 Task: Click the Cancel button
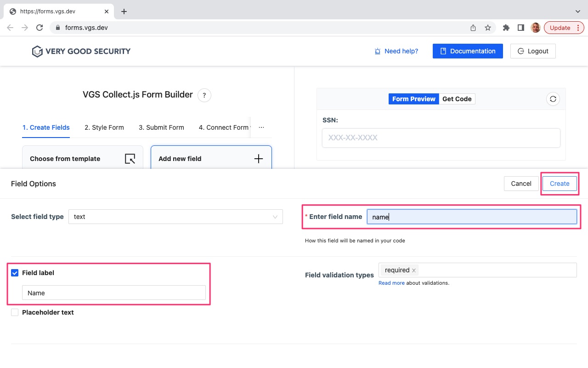521,184
